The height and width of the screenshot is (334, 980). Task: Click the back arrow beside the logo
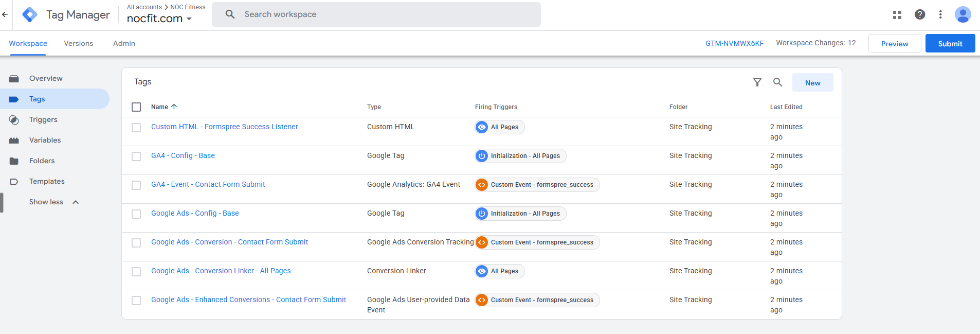point(5,14)
